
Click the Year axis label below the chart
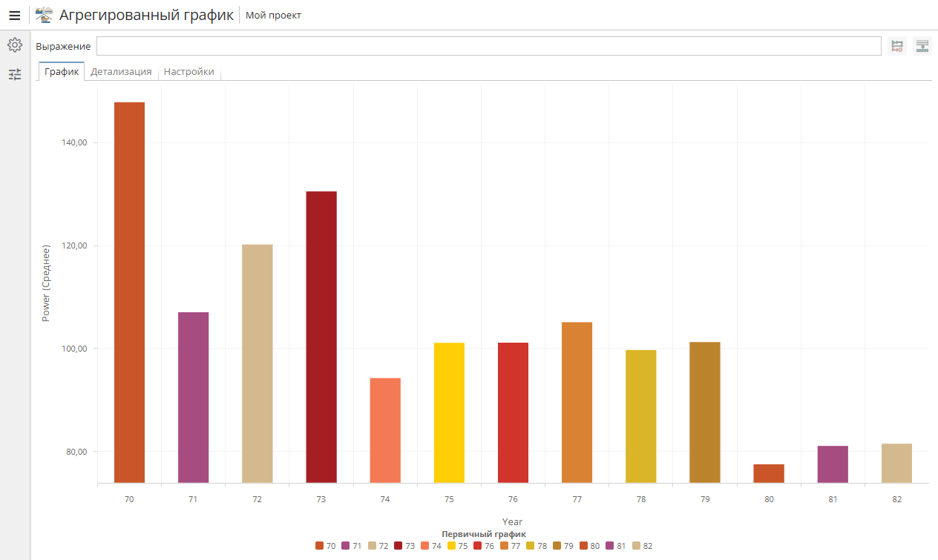(x=512, y=521)
